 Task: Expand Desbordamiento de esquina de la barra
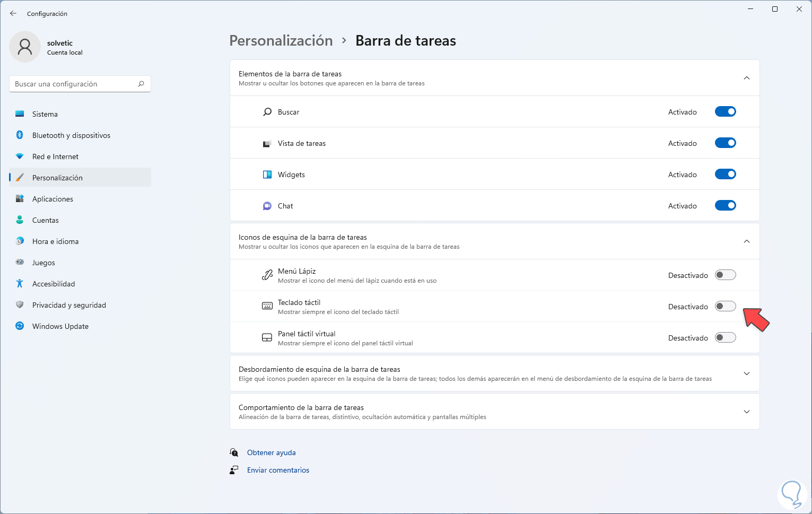[x=746, y=373]
